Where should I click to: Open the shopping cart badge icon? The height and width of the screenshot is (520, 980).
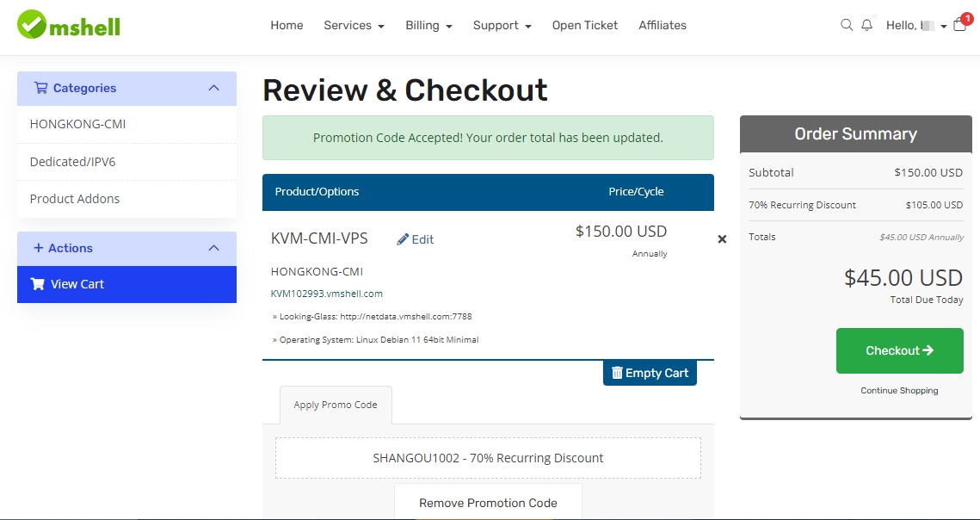point(960,23)
